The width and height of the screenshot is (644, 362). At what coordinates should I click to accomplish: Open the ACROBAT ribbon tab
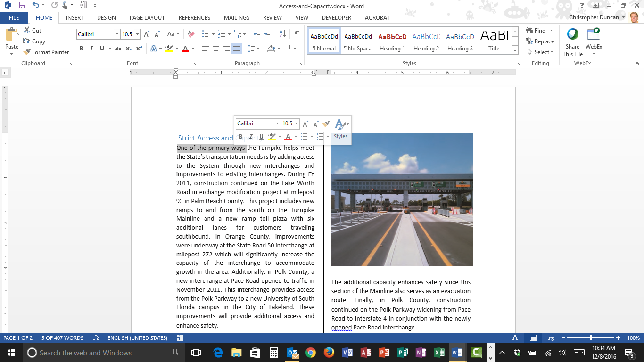376,17
